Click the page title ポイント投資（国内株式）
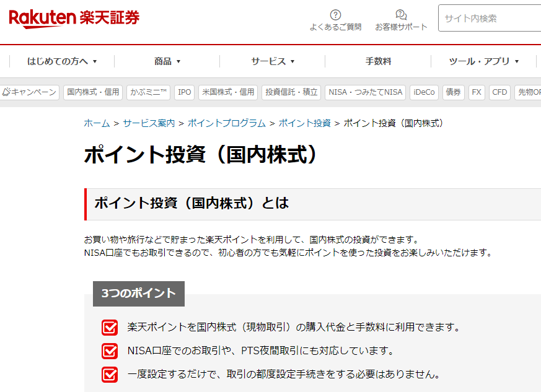Viewport: 541px width, 392px height. [x=201, y=154]
